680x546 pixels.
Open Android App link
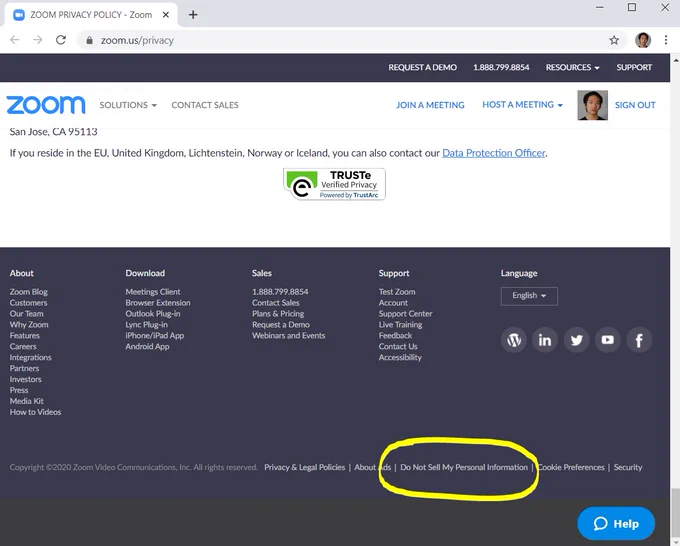pos(147,347)
